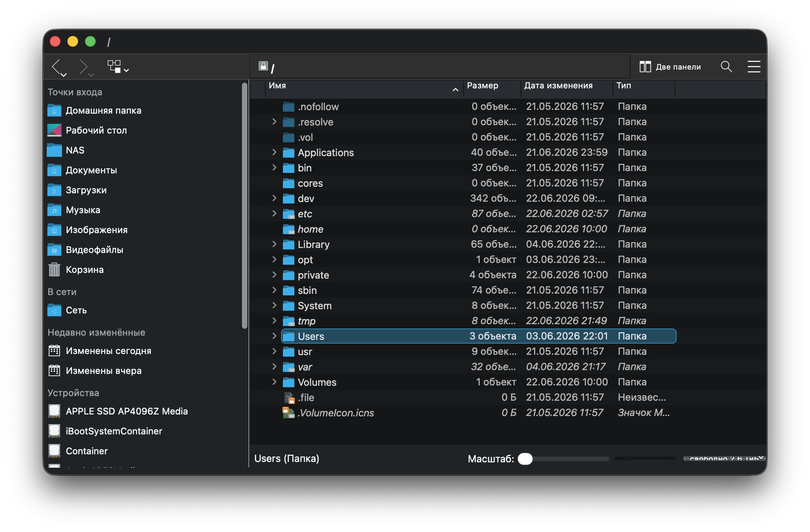Image resolution: width=810 pixels, height=532 pixels.
Task: Click the Изменены вчера calendar icon
Action: click(x=54, y=371)
